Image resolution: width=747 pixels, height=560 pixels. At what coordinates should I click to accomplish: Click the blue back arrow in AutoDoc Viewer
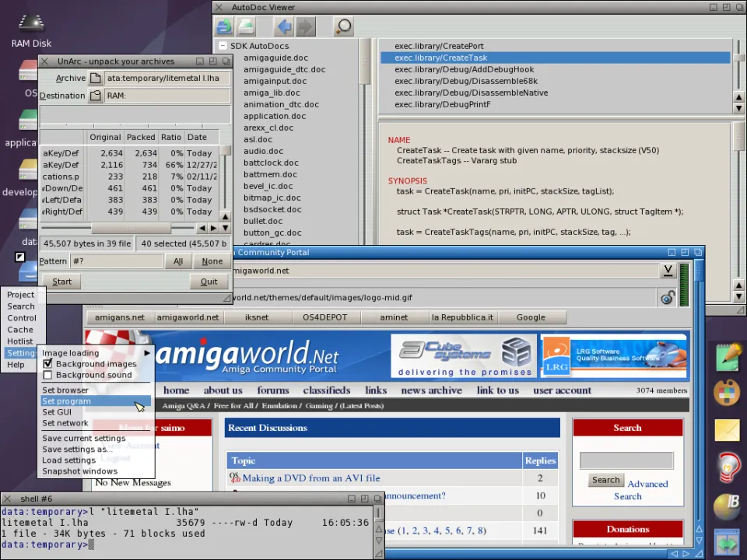click(x=285, y=27)
